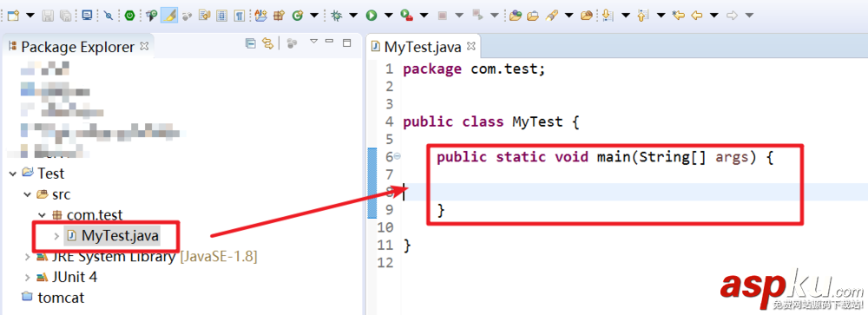868x315 pixels.
Task: Click the Previous Annotation up-arrow icon
Action: (642, 16)
